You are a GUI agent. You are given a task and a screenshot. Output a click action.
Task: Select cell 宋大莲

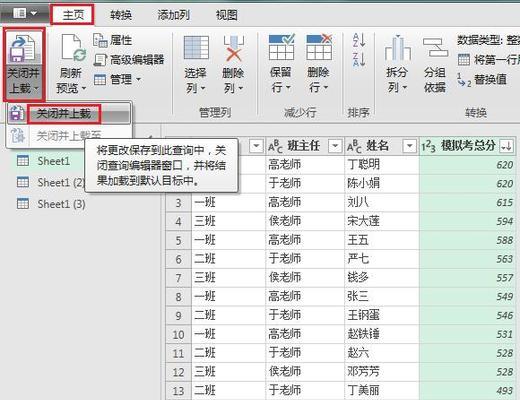(382, 221)
